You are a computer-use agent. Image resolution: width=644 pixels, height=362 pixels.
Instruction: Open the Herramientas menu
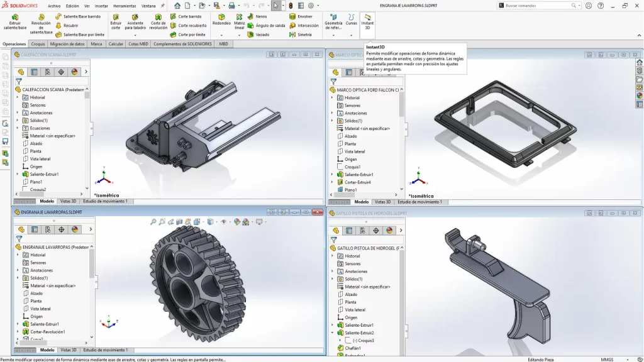pos(125,6)
